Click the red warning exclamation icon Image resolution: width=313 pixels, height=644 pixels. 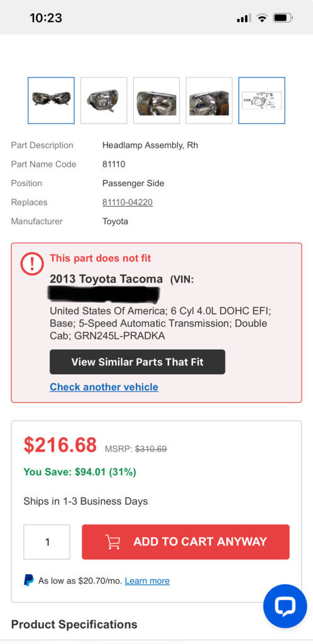tap(32, 264)
